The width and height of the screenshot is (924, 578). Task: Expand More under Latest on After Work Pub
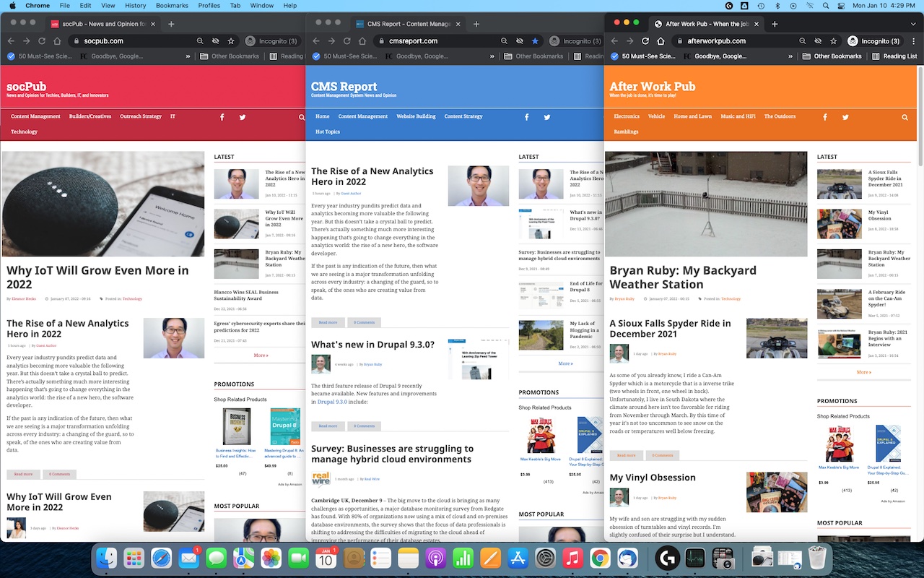863,372
